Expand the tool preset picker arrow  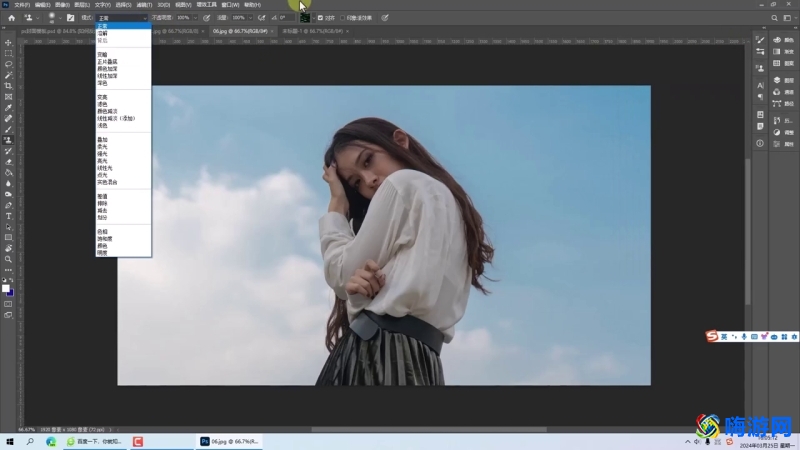pos(37,18)
